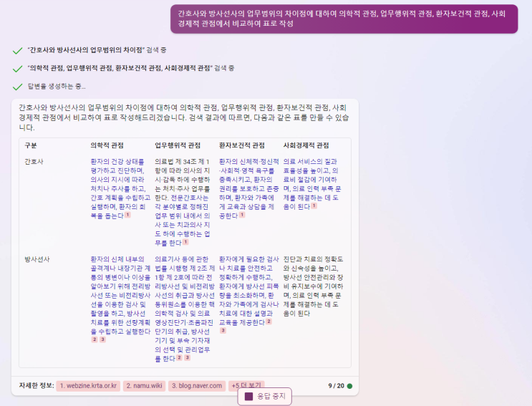Open the blog.naver.com source link
This screenshot has width=532, height=406.
pos(197,386)
